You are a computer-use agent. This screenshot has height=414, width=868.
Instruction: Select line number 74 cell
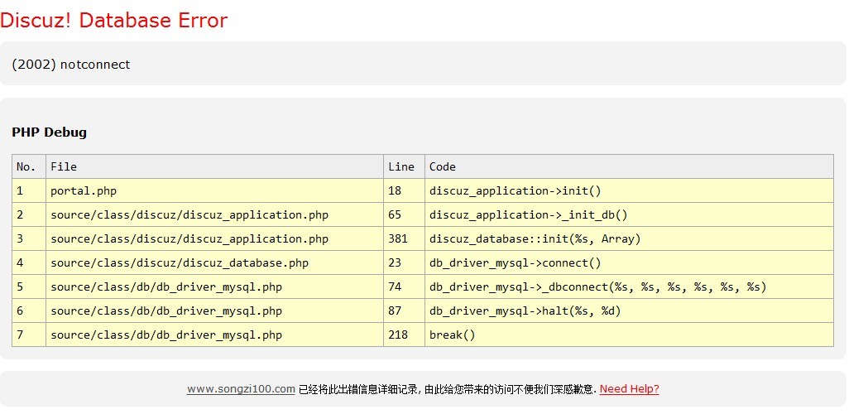click(x=404, y=286)
